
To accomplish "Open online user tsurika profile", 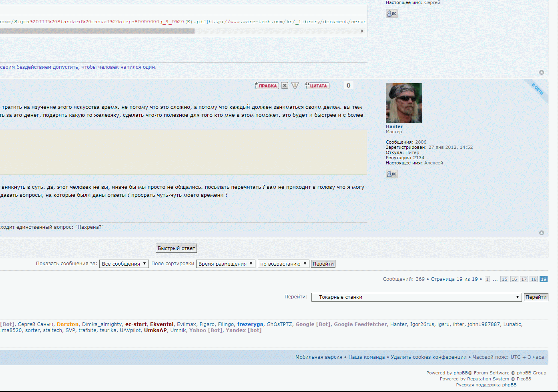I will pos(108,330).
